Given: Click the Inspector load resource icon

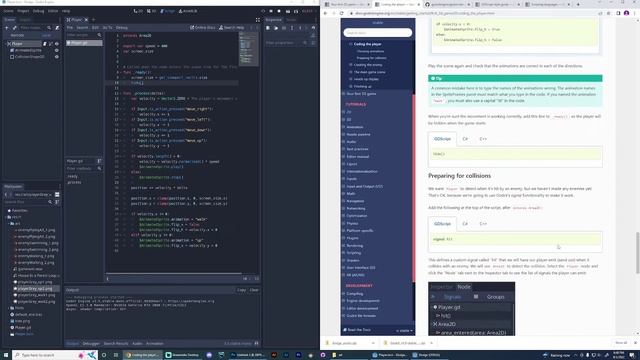Looking at the screenshot, I should pyautogui.click(x=276, y=28).
